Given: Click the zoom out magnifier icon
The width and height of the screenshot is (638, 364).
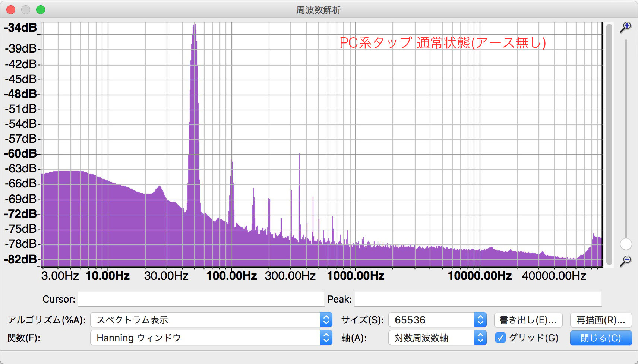Looking at the screenshot, I should point(625,261).
